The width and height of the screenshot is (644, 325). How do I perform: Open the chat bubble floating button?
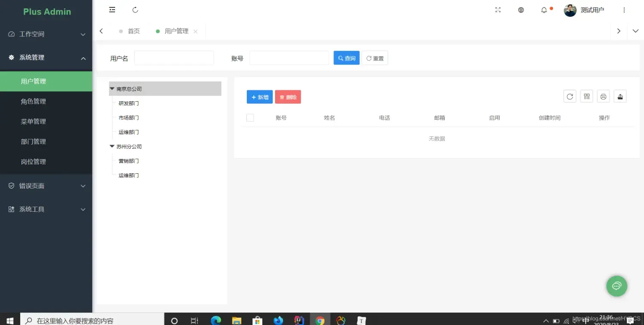(617, 286)
